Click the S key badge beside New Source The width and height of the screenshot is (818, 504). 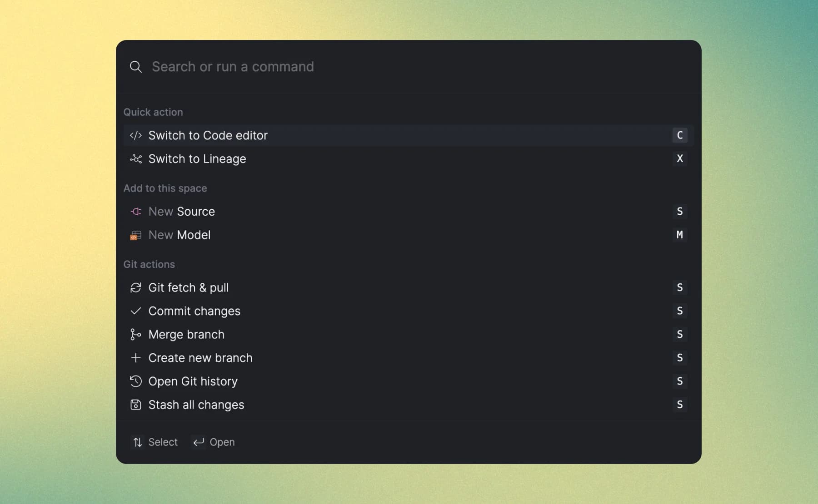coord(680,211)
